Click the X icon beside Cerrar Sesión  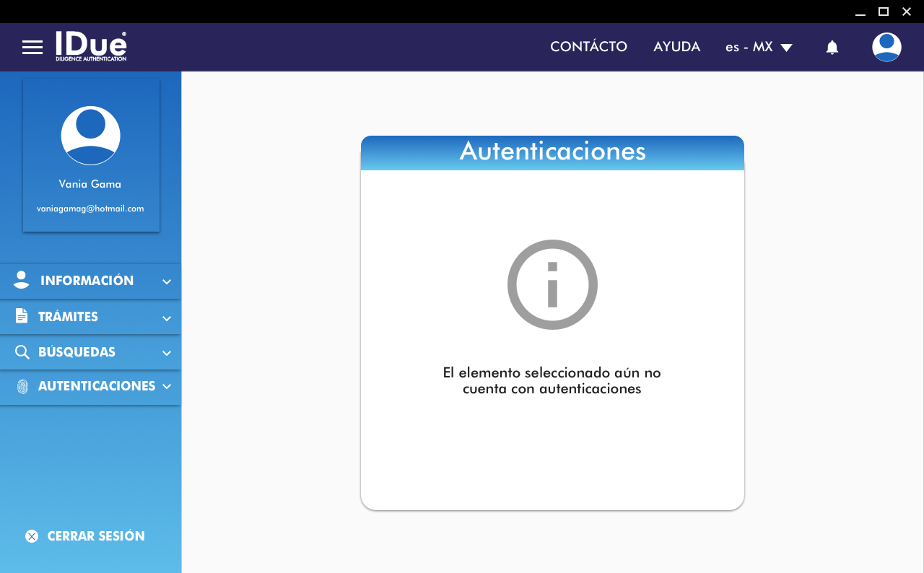coord(32,536)
